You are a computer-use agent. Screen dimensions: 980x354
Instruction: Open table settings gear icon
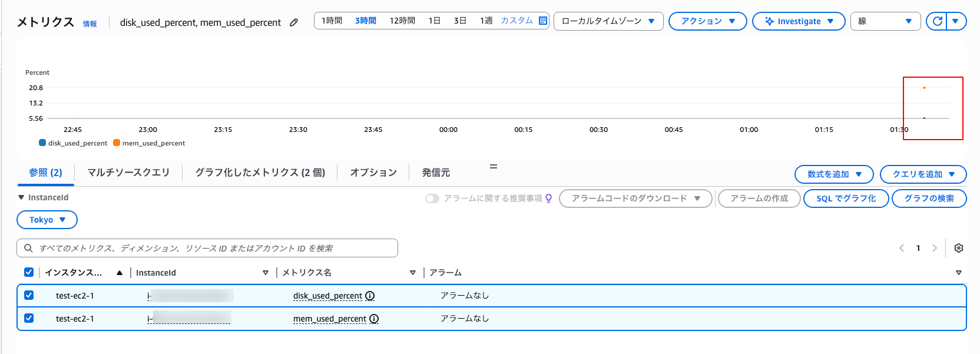958,248
